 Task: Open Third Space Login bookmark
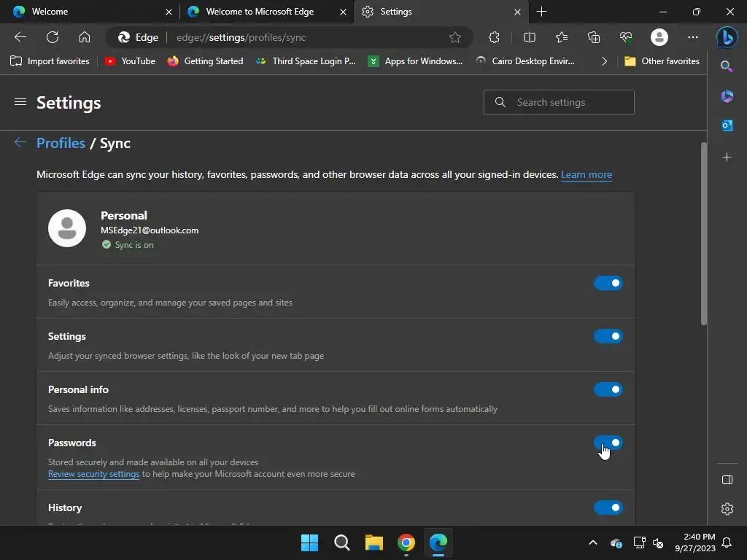point(306,61)
